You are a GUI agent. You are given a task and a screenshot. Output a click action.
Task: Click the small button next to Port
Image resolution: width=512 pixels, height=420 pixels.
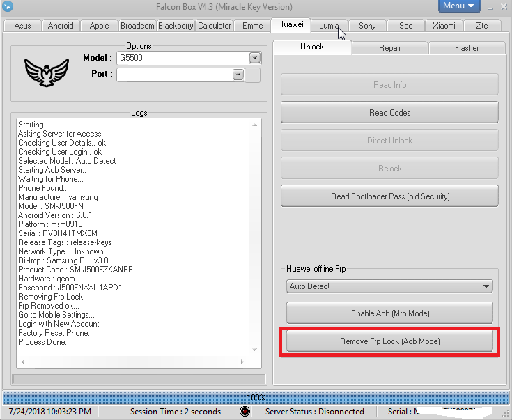pyautogui.click(x=252, y=75)
